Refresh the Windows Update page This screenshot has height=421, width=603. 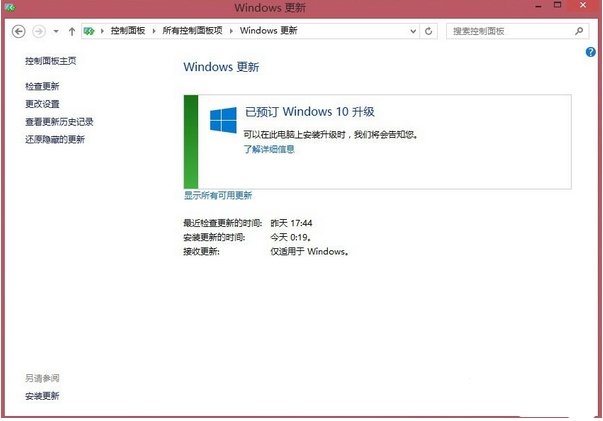428,31
